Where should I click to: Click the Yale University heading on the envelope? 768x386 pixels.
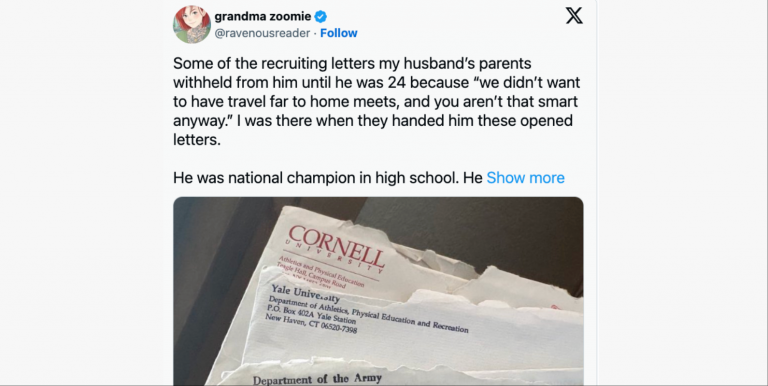click(x=305, y=293)
